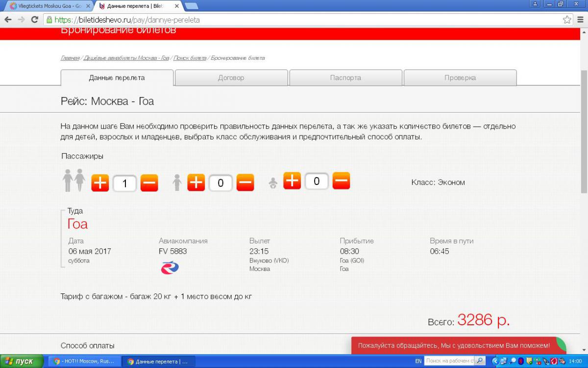
Task: Open the Главная breadcrumb link
Action: click(x=70, y=58)
